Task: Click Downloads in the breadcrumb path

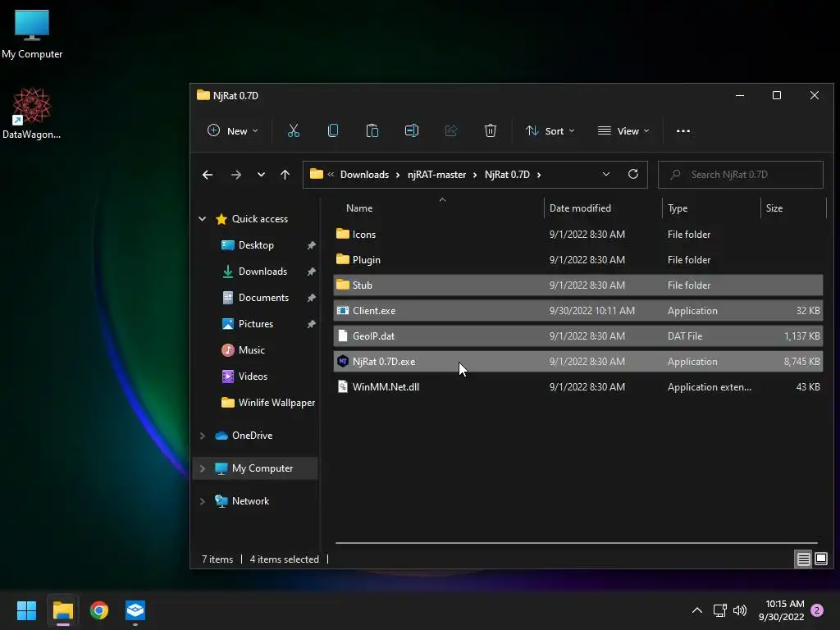Action: (x=364, y=175)
